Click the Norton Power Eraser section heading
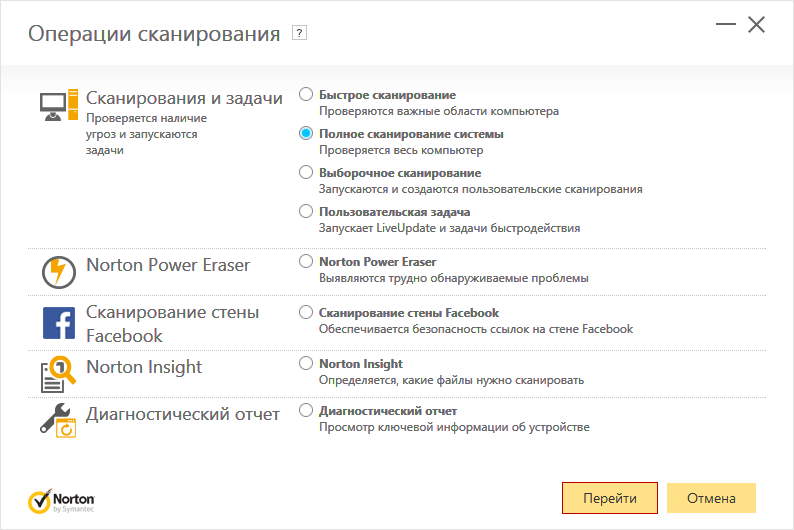The image size is (794, 530). [168, 265]
